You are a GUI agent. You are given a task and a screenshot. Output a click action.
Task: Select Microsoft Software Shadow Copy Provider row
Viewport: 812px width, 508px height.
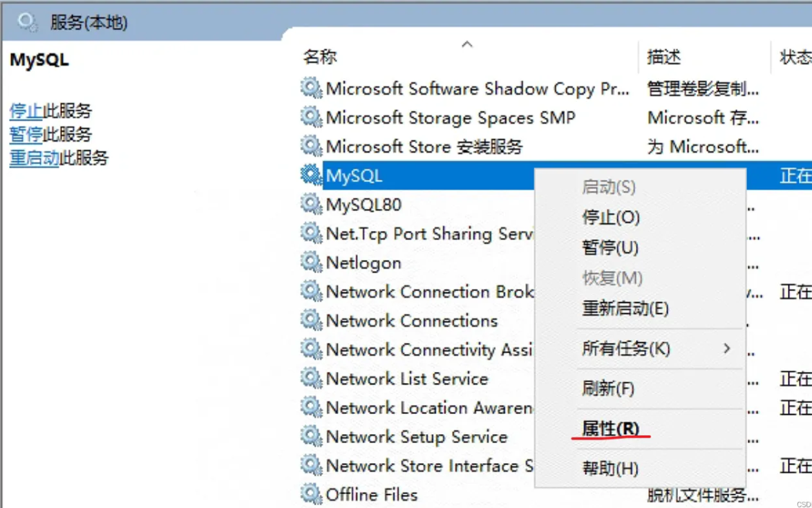click(x=478, y=88)
